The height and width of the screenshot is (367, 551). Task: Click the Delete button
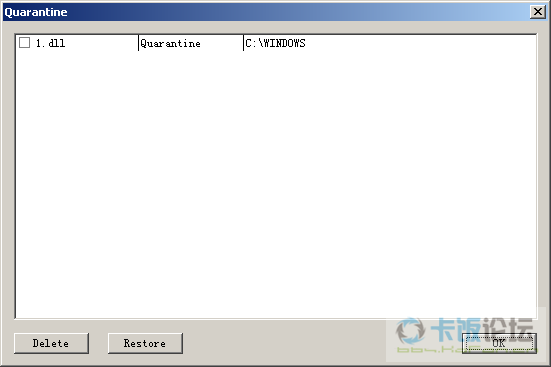tap(51, 343)
